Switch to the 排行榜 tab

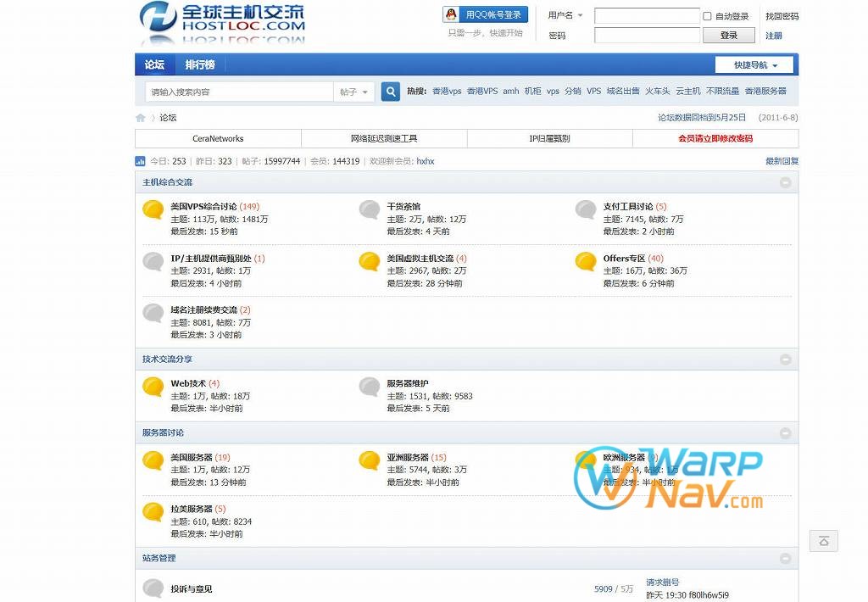pos(200,65)
